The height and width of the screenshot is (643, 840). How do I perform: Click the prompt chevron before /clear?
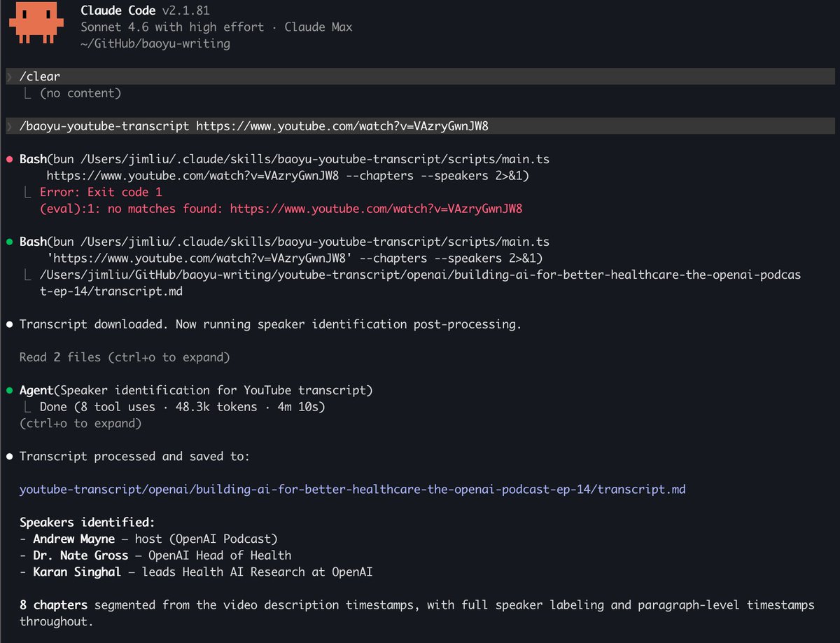pos(8,76)
